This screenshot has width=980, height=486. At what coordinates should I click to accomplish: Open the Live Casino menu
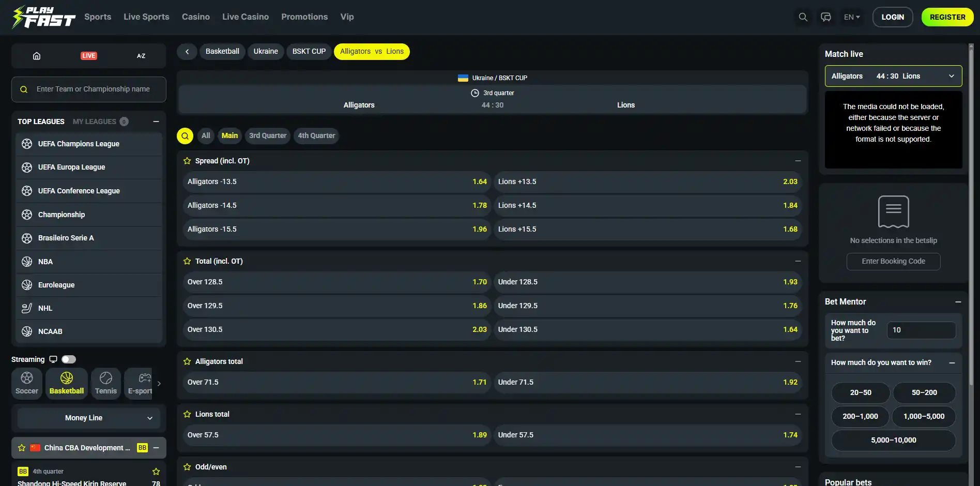246,17
